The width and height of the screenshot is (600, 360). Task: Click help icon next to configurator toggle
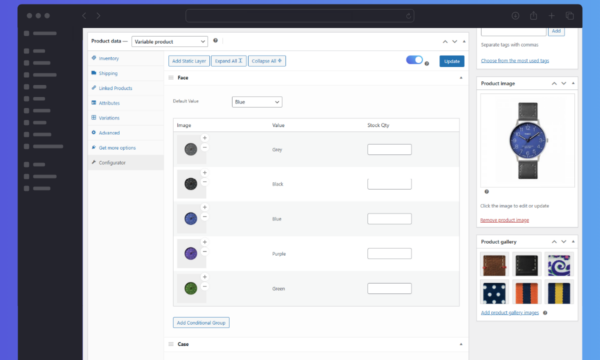(x=427, y=64)
